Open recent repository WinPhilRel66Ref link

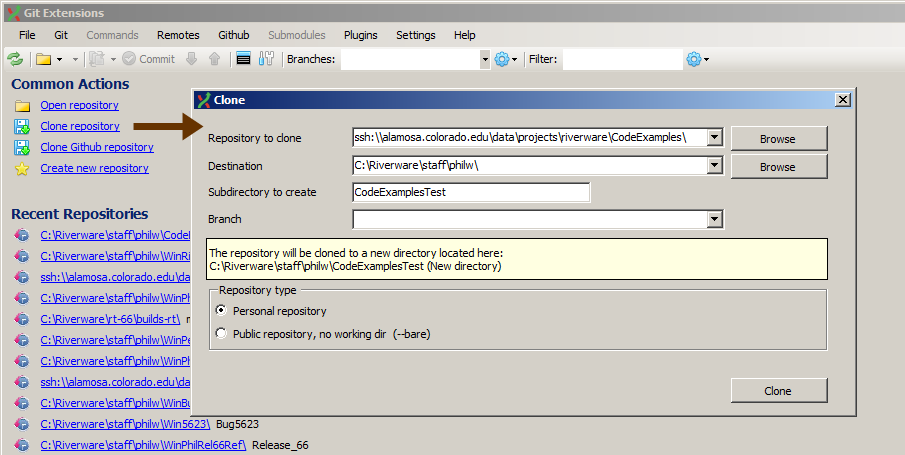(x=143, y=445)
